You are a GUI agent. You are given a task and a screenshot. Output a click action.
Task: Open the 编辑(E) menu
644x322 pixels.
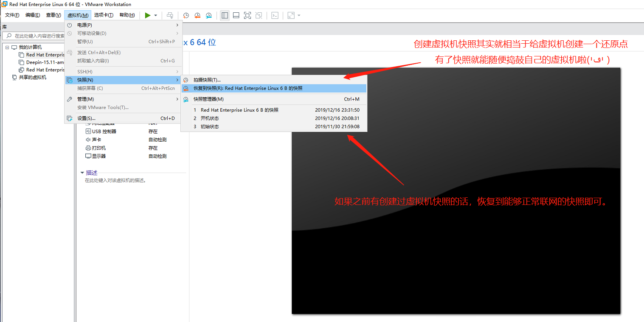[x=33, y=15]
